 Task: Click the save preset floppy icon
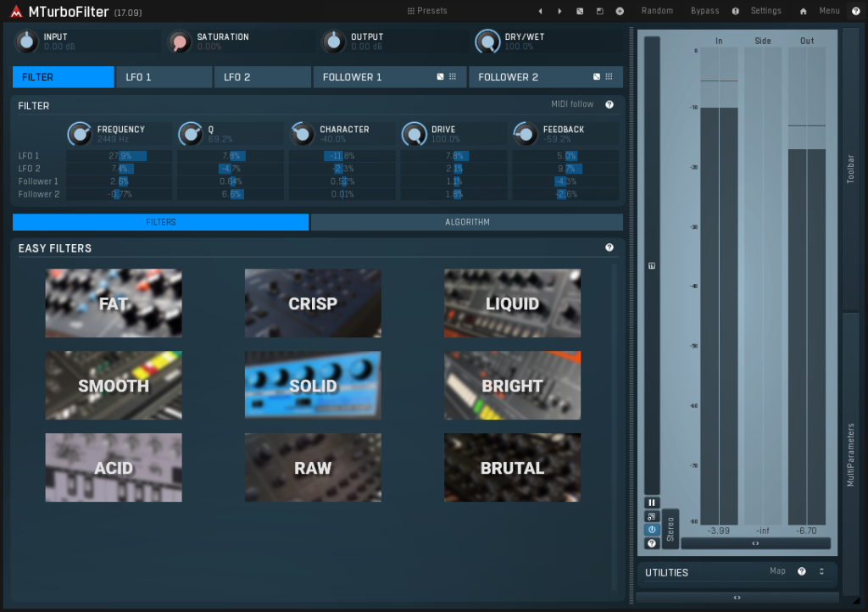[x=599, y=11]
